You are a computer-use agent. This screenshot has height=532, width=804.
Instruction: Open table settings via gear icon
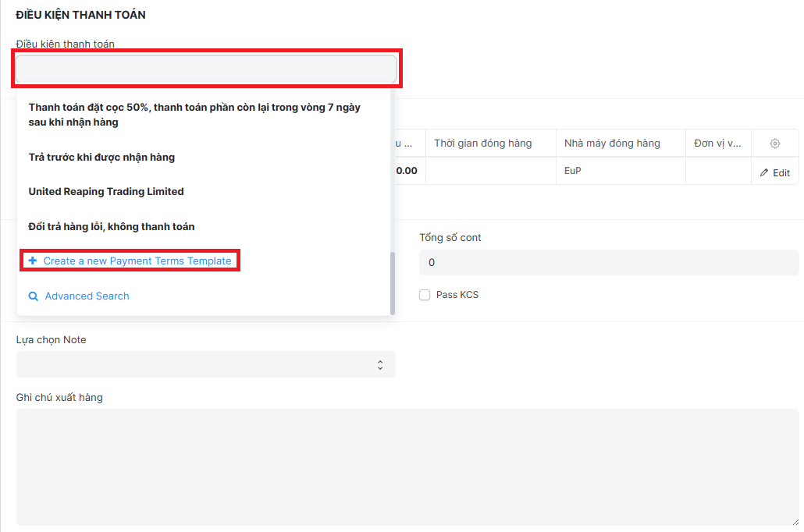[x=774, y=144]
